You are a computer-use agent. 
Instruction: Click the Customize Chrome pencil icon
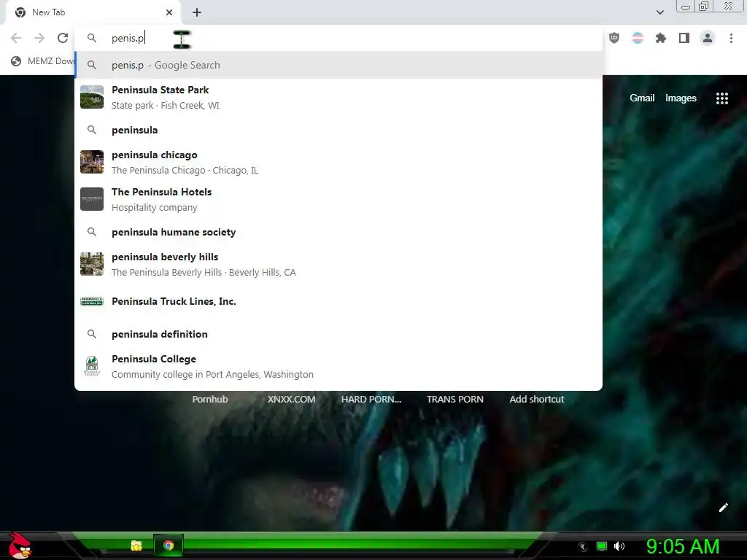(723, 507)
